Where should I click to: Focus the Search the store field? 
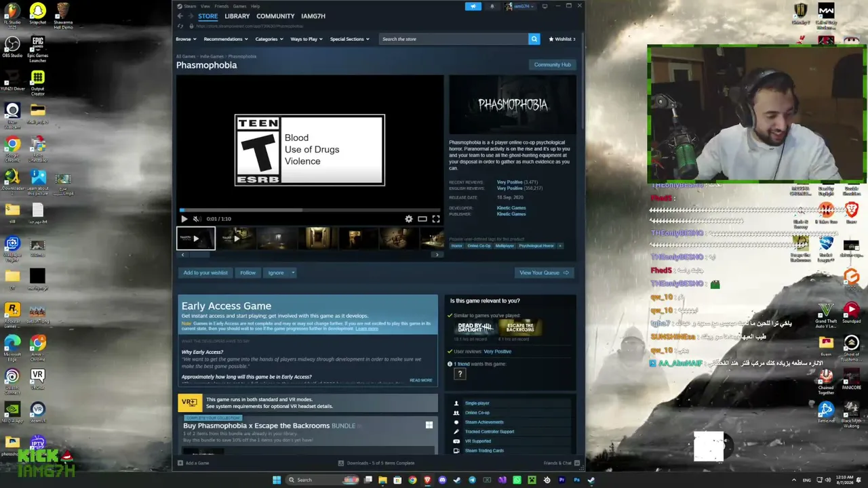coord(453,39)
